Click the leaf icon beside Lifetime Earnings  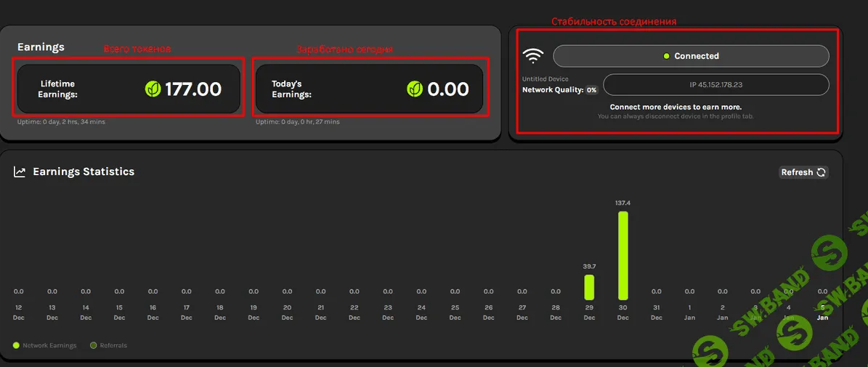click(153, 89)
